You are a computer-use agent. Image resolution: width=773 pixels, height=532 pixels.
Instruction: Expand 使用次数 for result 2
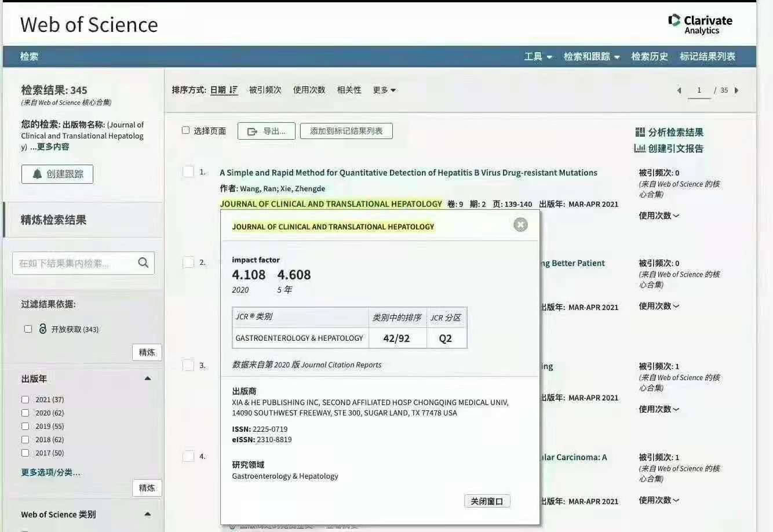(659, 306)
